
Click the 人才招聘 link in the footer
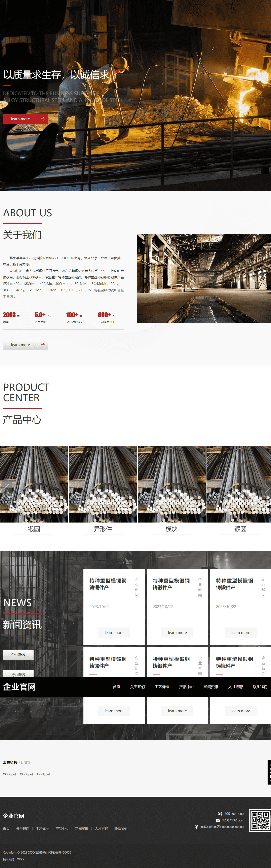(x=101, y=829)
